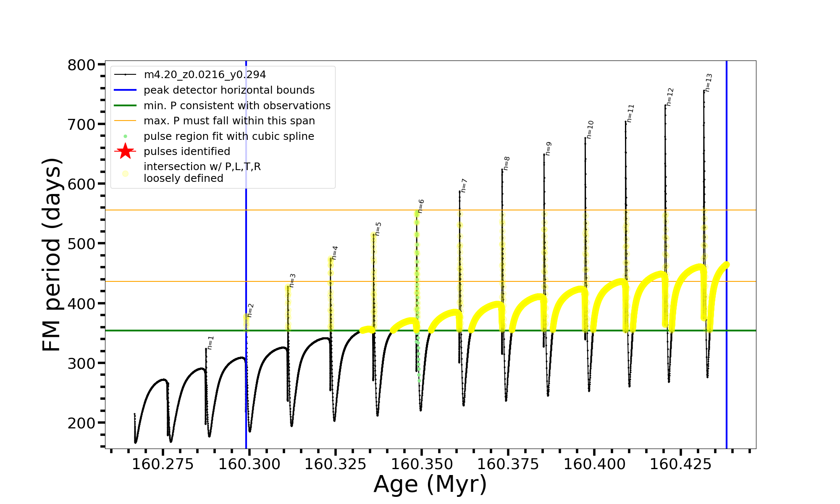Click the n=1 pulse label
Image resolution: width=840 pixels, height=504 pixels.
[210, 343]
